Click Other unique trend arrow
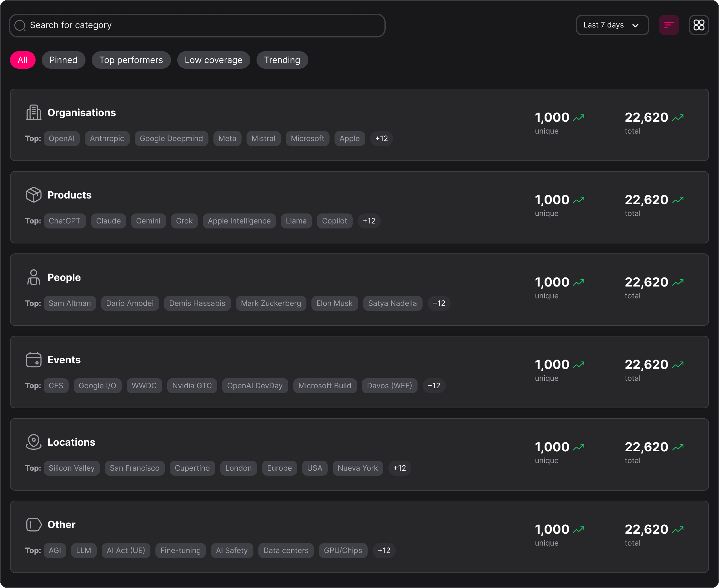Screen dimensions: 719x588 tap(579, 529)
